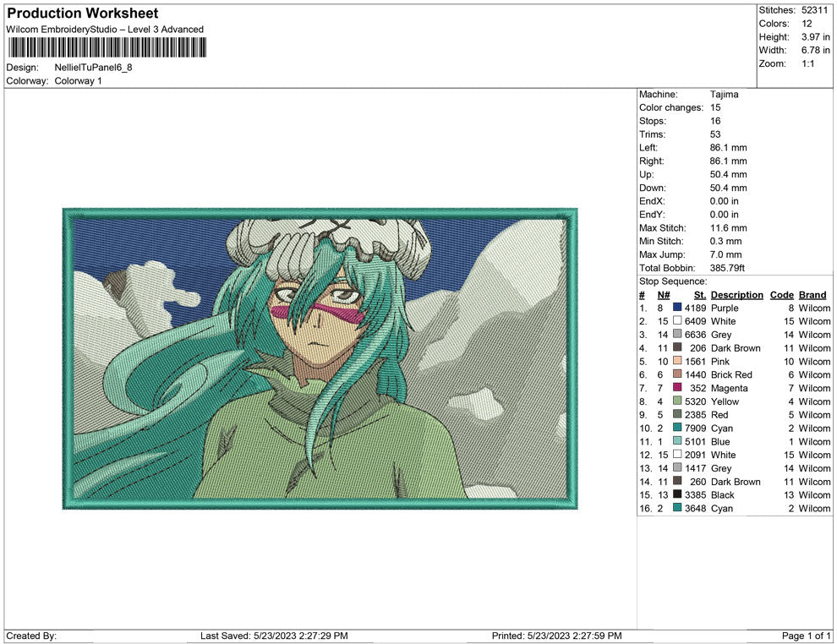Screen dimensions: 837x644
Task: Click the St. column header
Action: pyautogui.click(x=699, y=294)
